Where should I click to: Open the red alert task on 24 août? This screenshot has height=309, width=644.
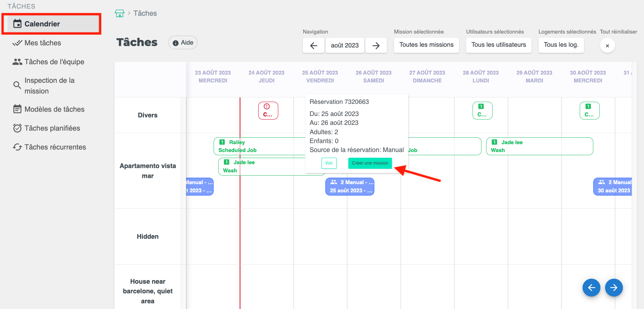(x=268, y=111)
